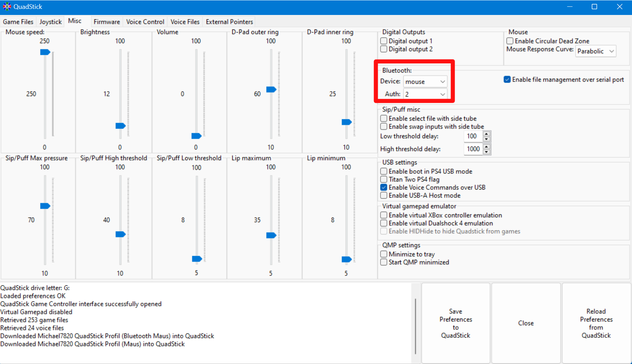The image size is (632, 364).
Task: Switch to the Joystick tab
Action: point(51,22)
